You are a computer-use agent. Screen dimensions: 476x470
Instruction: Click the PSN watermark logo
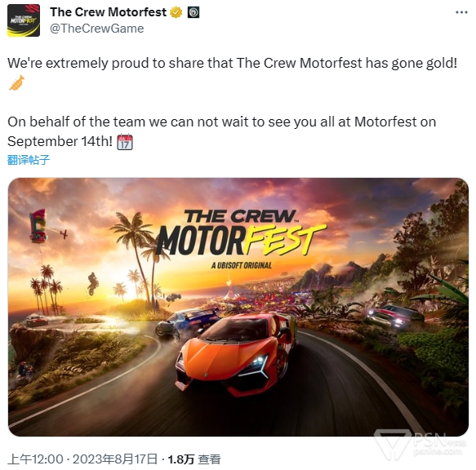[420, 444]
